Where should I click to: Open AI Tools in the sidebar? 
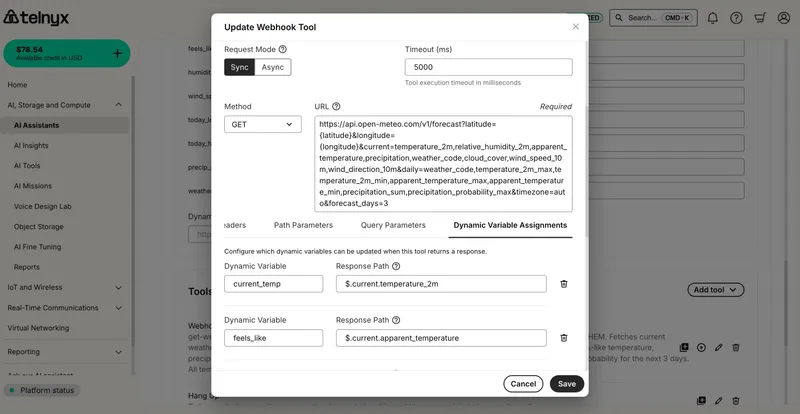click(27, 165)
